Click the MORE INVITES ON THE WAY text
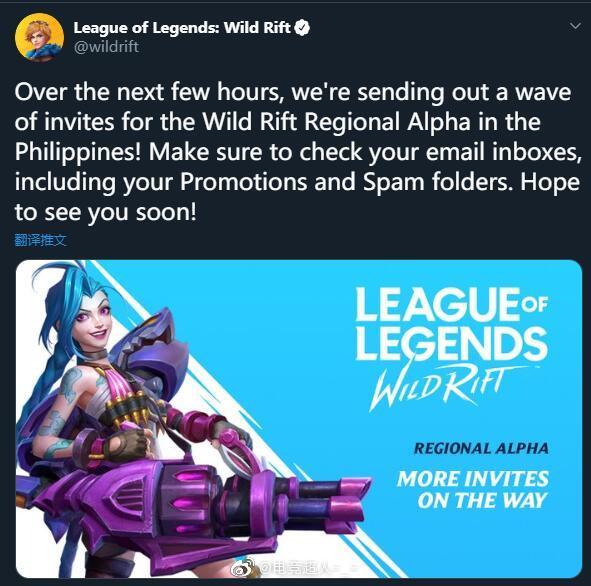591x586 pixels. [474, 490]
